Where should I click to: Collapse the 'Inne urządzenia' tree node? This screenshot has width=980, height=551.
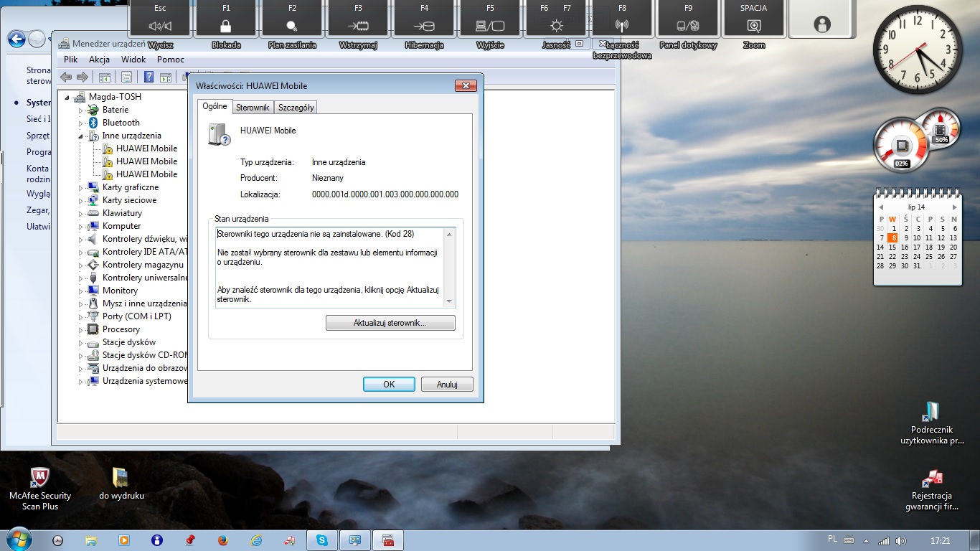81,136
